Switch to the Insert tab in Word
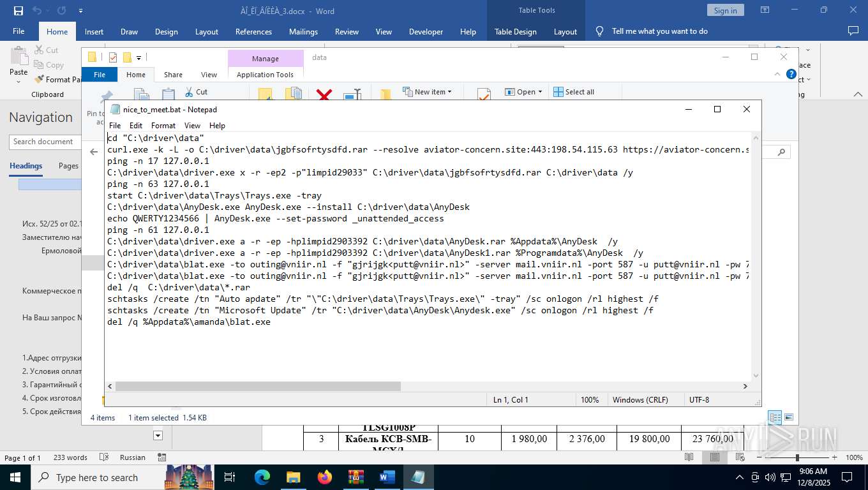The image size is (868, 490). point(94,31)
